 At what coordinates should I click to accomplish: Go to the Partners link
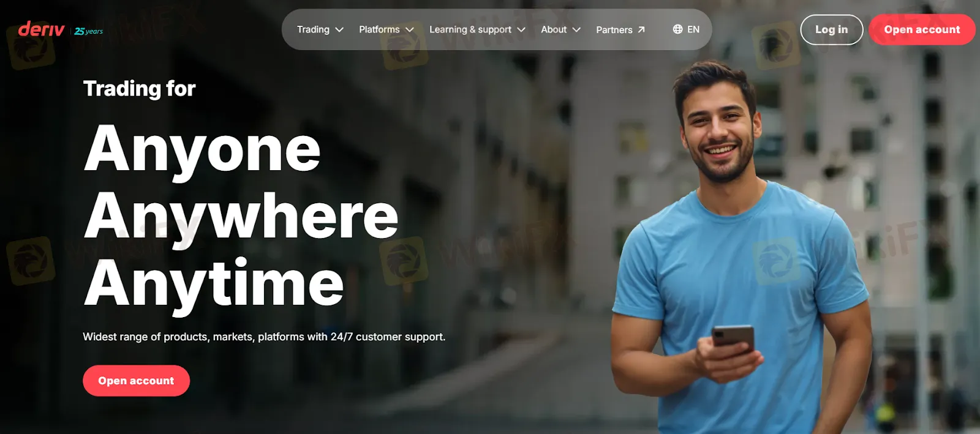614,29
